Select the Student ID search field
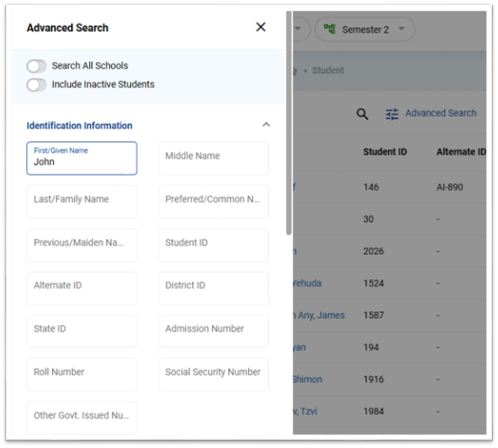This screenshot has height=448, width=498. [213, 245]
